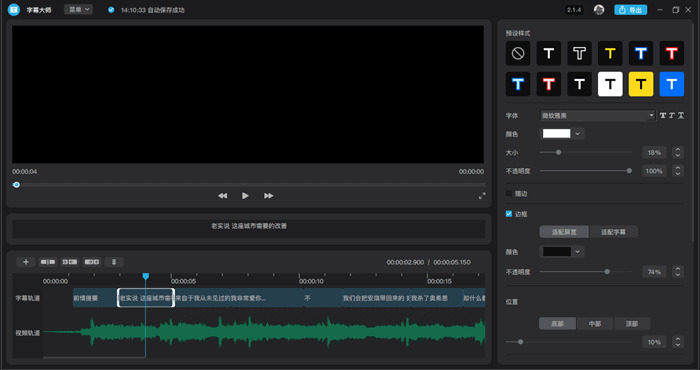Apply the yellow T preset on black
The width and height of the screenshot is (700, 370).
tap(610, 53)
